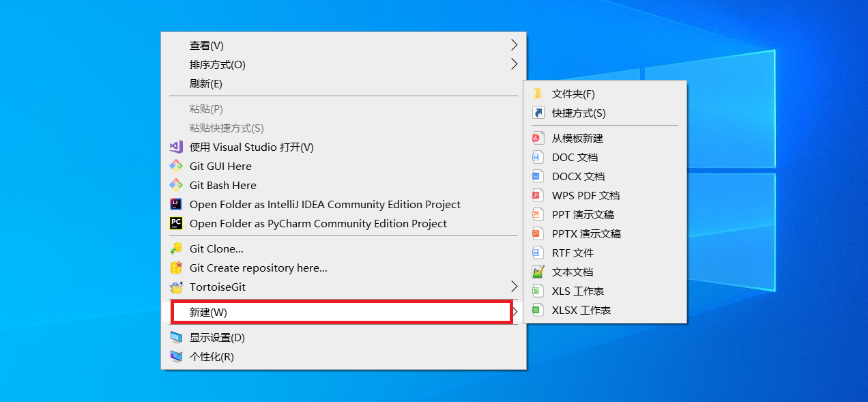This screenshot has height=402, width=868.
Task: Click the red template icon for 从模板新建
Action: 538,138
